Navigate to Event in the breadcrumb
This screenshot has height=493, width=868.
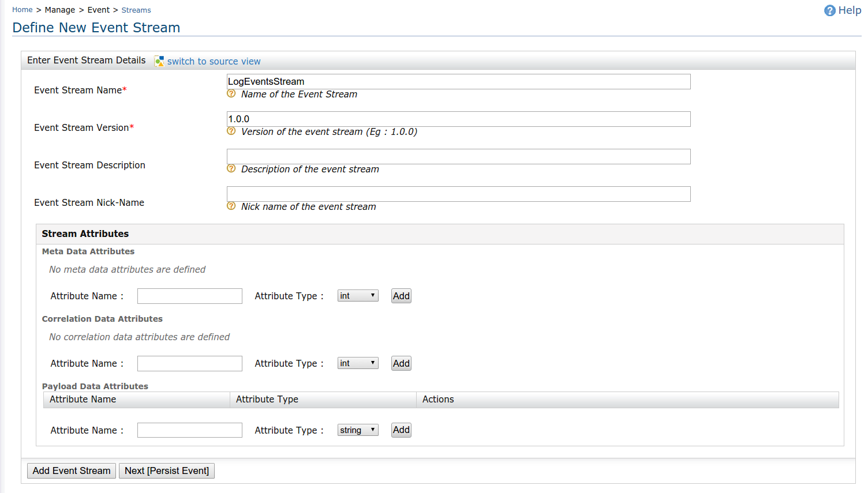pos(98,9)
